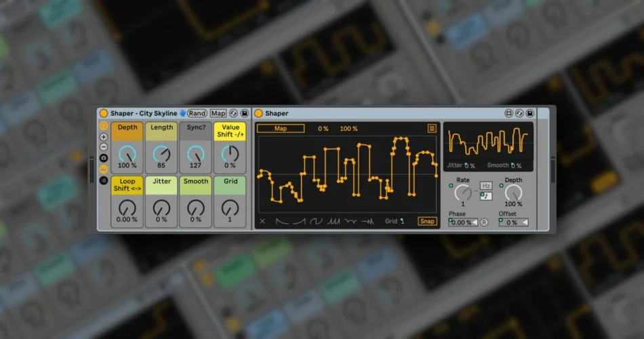
Task: Toggle the Shaper - City Skyline rack activator
Action: [x=104, y=113]
